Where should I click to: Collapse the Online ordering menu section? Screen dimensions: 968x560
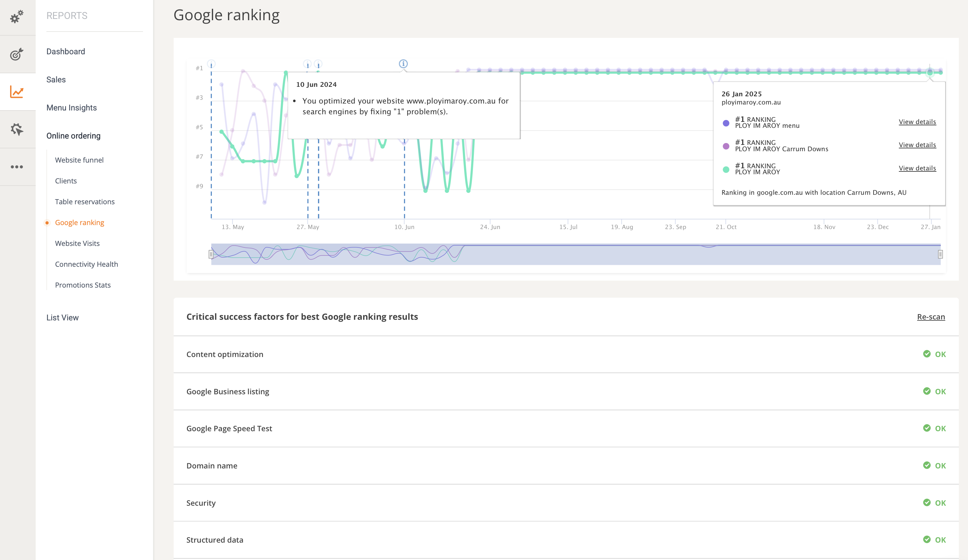coord(73,136)
